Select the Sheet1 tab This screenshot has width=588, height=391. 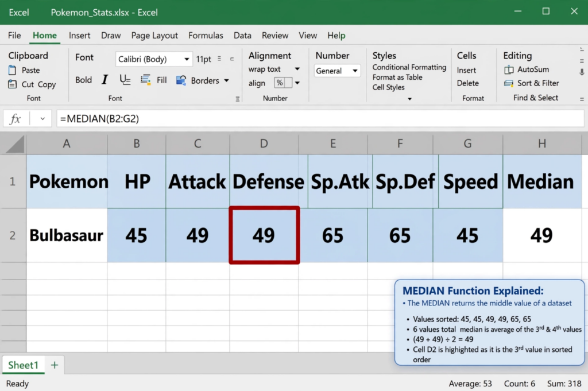coord(23,365)
